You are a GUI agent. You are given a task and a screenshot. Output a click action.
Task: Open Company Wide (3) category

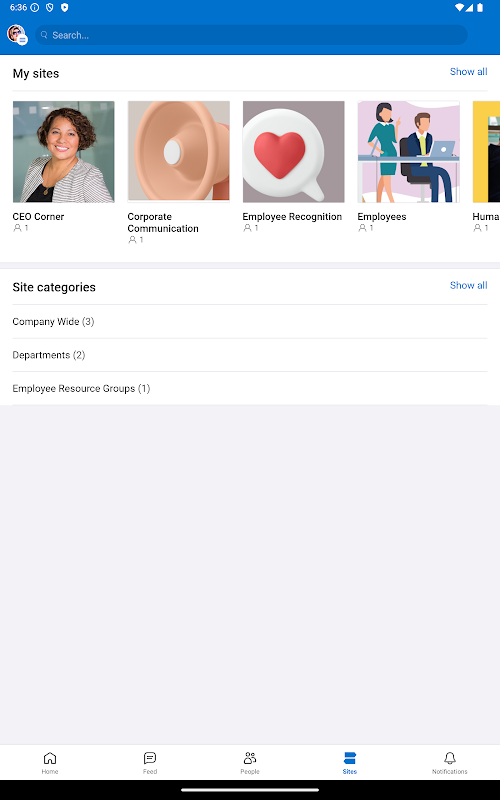click(250, 321)
